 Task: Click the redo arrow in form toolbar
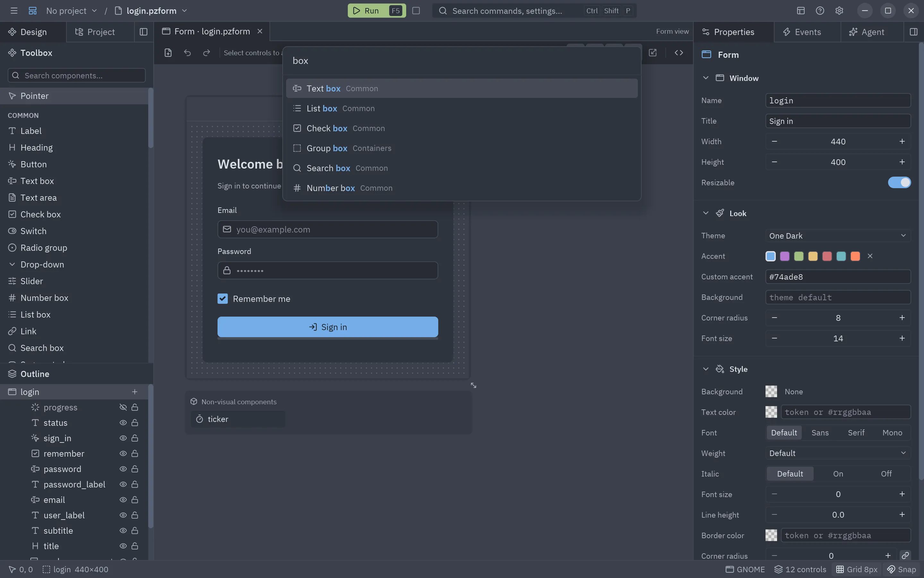click(x=207, y=53)
